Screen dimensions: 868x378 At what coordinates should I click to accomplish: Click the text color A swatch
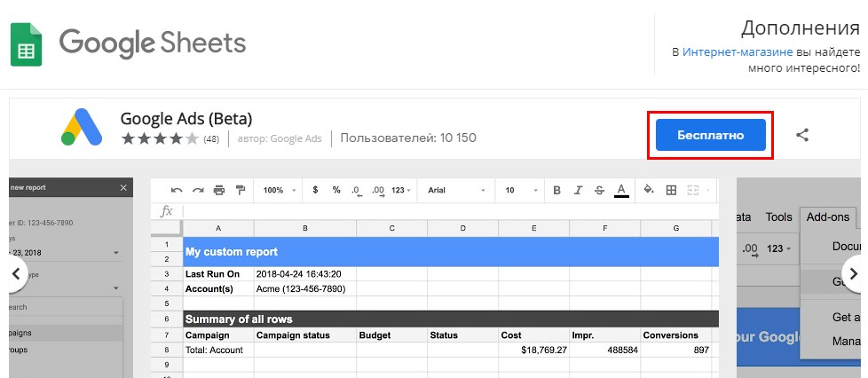tap(621, 190)
